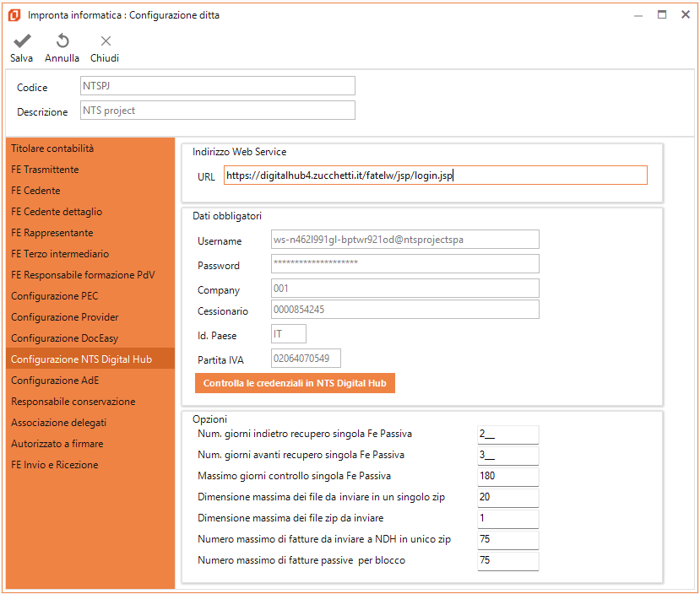Viewport: 700px width, 594px height.
Task: Focus the Username input field
Action: tap(404, 240)
